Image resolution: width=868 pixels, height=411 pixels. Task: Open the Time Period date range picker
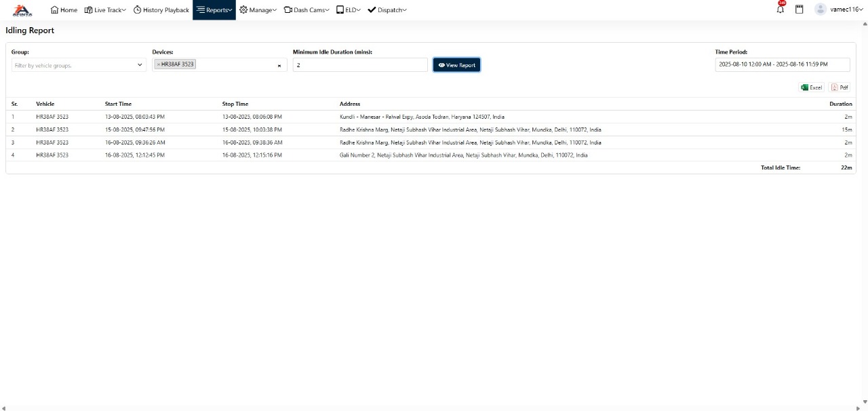[782, 64]
